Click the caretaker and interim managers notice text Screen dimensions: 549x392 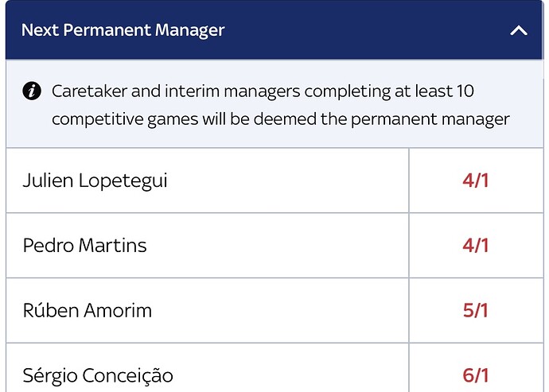[280, 105]
